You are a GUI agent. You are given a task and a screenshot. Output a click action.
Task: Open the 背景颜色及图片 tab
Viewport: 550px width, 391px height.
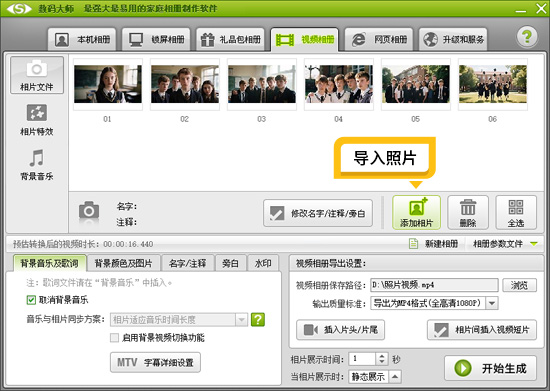click(123, 263)
